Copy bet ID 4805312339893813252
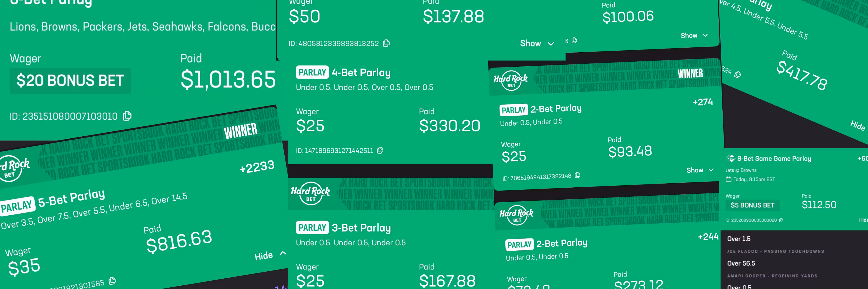This screenshot has width=868, height=289. coord(387,43)
